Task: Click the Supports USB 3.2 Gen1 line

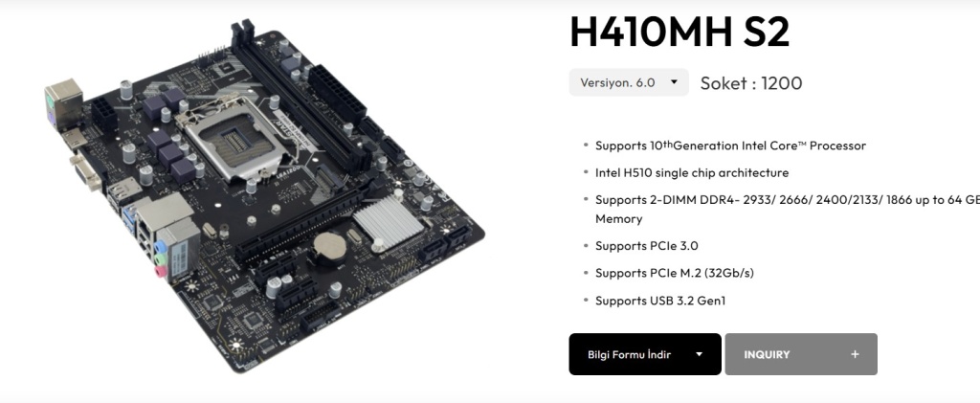Action: [660, 301]
